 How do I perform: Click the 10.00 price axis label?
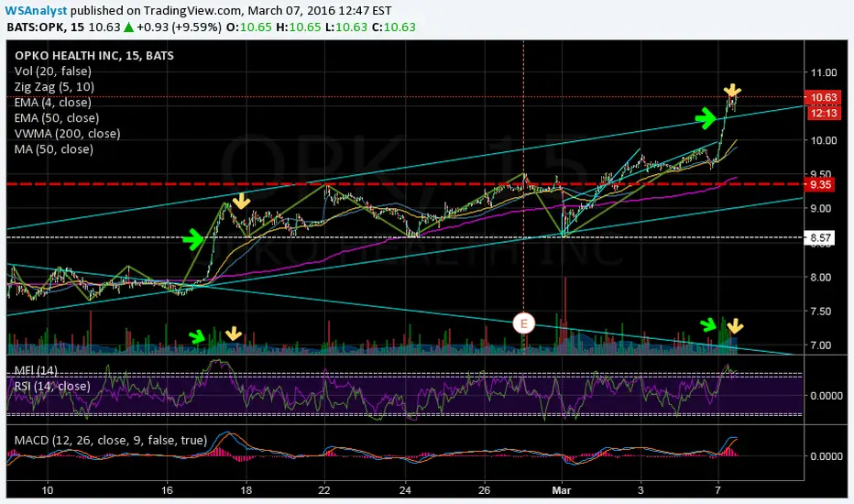[x=823, y=140]
